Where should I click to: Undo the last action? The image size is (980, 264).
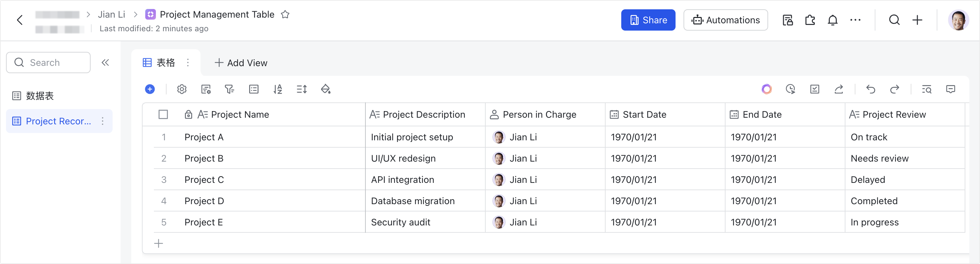(x=870, y=89)
